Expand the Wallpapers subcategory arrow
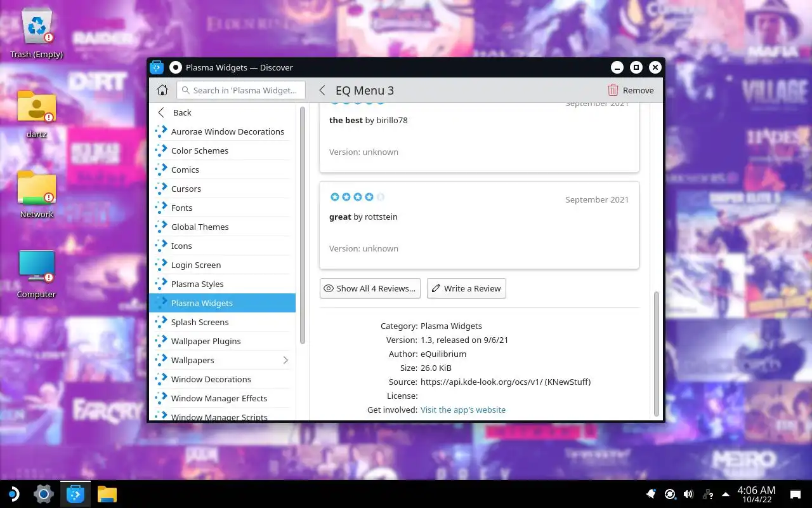The height and width of the screenshot is (508, 812). click(x=285, y=360)
